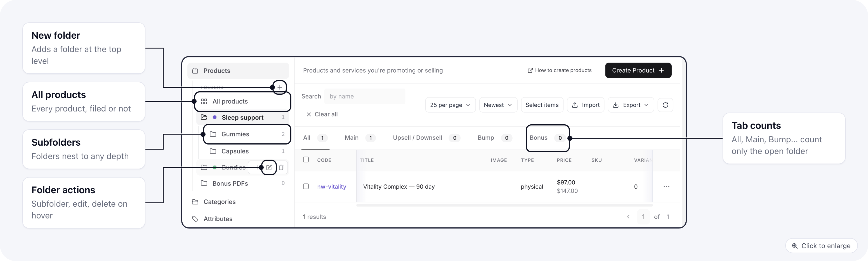Click the tag icon next to Attributes

coord(195,219)
